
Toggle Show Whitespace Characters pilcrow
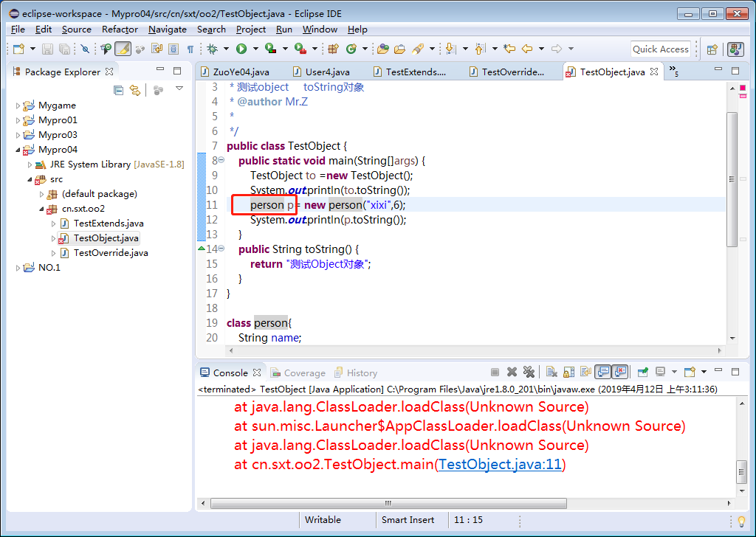(x=190, y=49)
